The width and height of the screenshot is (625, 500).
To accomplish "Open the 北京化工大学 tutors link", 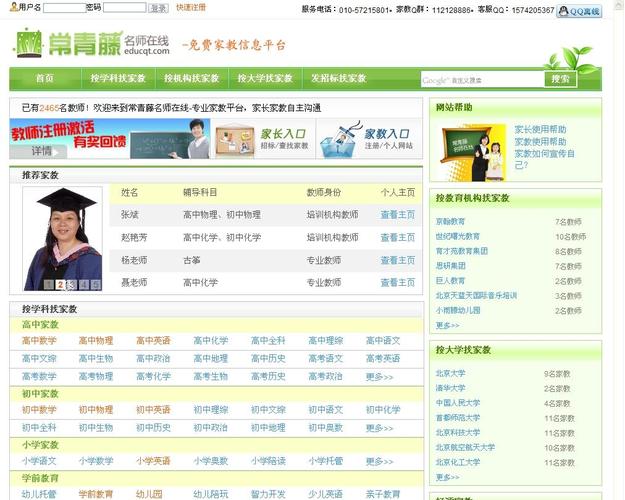I will point(458,462).
